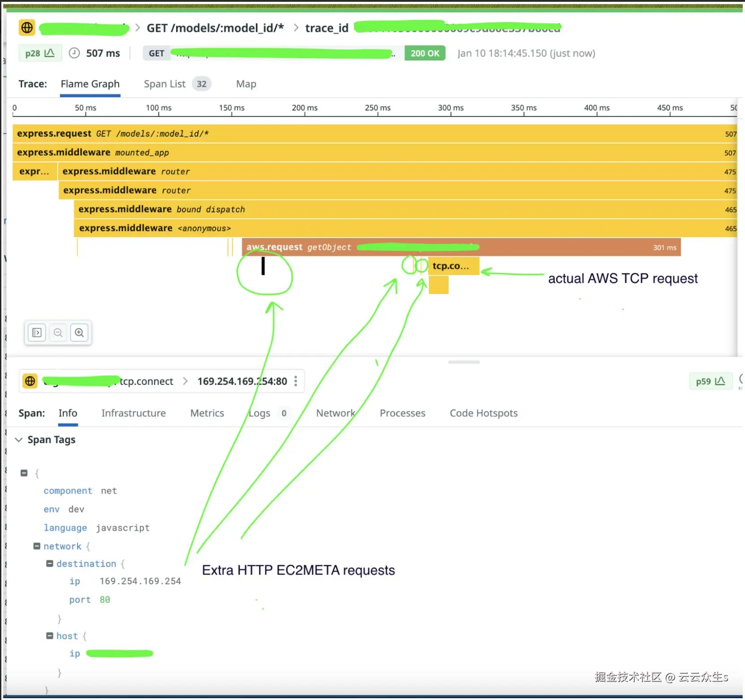The height and width of the screenshot is (700, 745).
Task: Collapse the host object node
Action: (x=50, y=635)
